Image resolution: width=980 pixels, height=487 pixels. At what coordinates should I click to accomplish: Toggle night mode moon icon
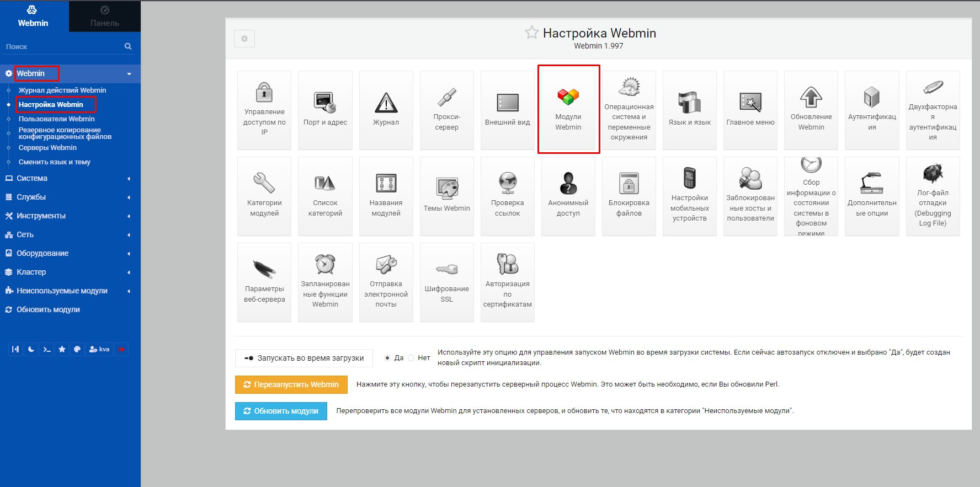pos(31,349)
